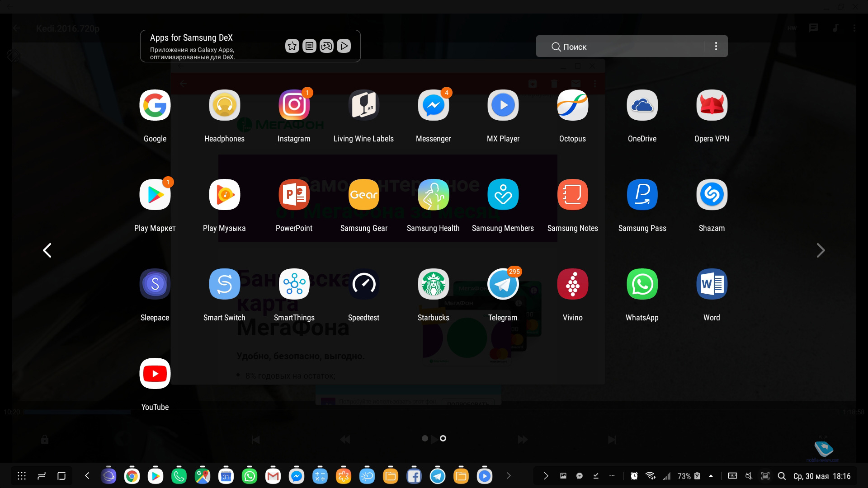The width and height of the screenshot is (868, 488).
Task: Toggle sound mute in system tray
Action: point(749,476)
